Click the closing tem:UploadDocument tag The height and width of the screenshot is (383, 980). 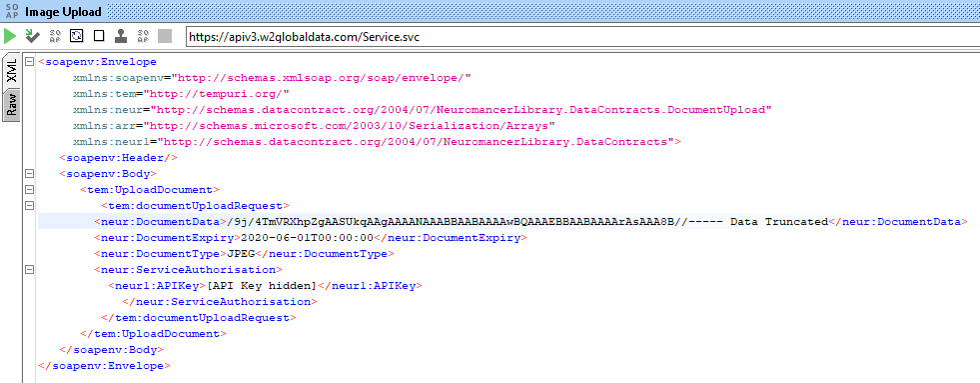tap(153, 334)
